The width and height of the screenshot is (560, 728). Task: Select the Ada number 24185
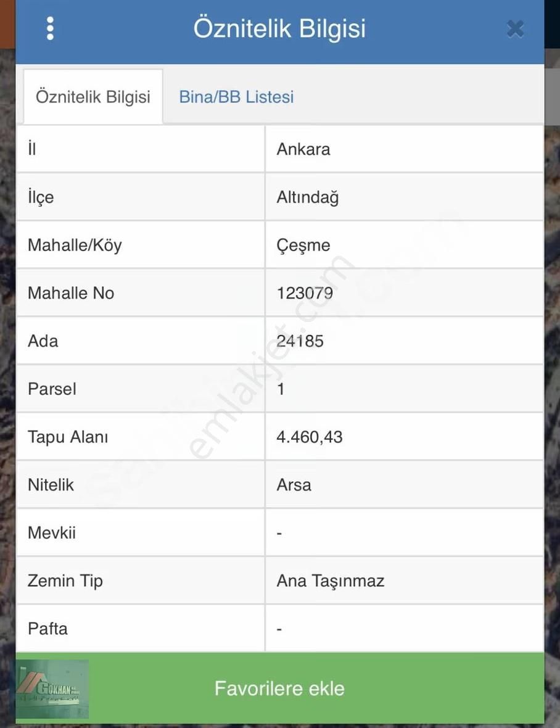click(x=300, y=341)
